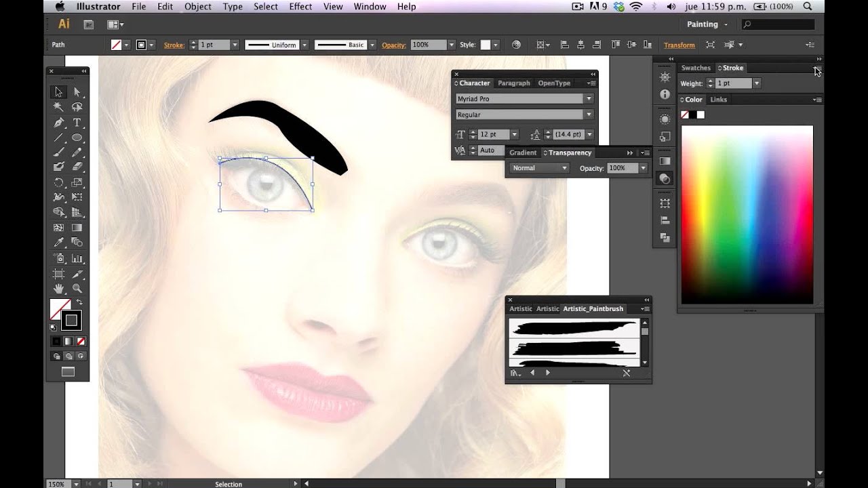Switch to Draw Behind mode
Image resolution: width=868 pixels, height=488 pixels.
point(68,356)
